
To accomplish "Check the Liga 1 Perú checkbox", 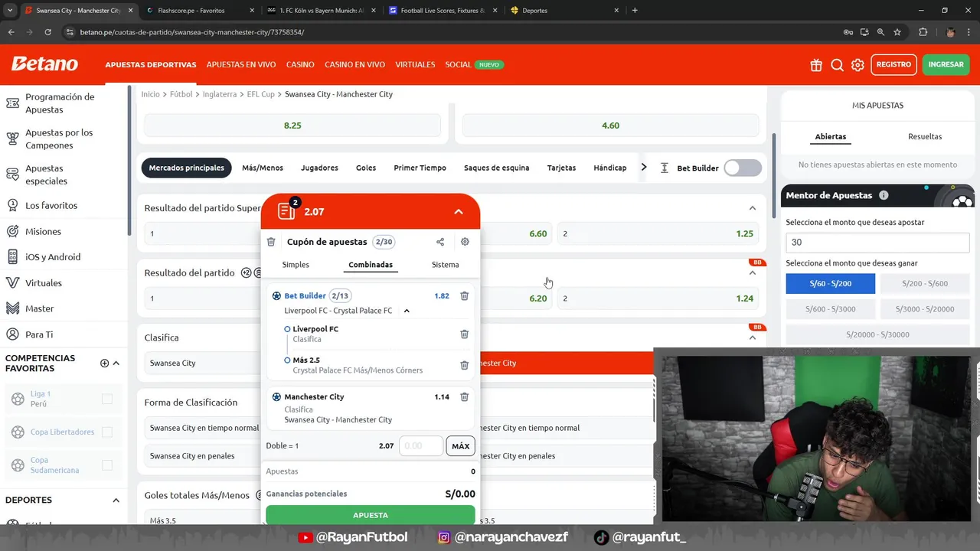I will click(107, 399).
